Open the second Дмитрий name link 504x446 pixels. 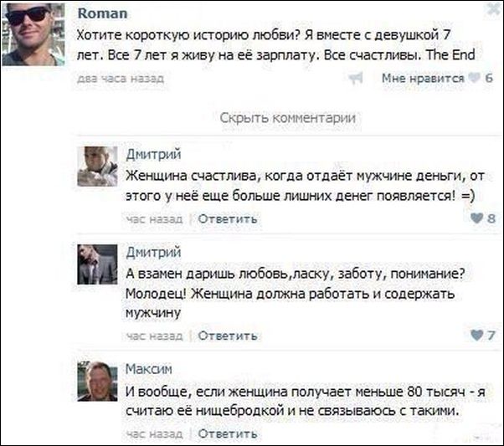tap(152, 251)
